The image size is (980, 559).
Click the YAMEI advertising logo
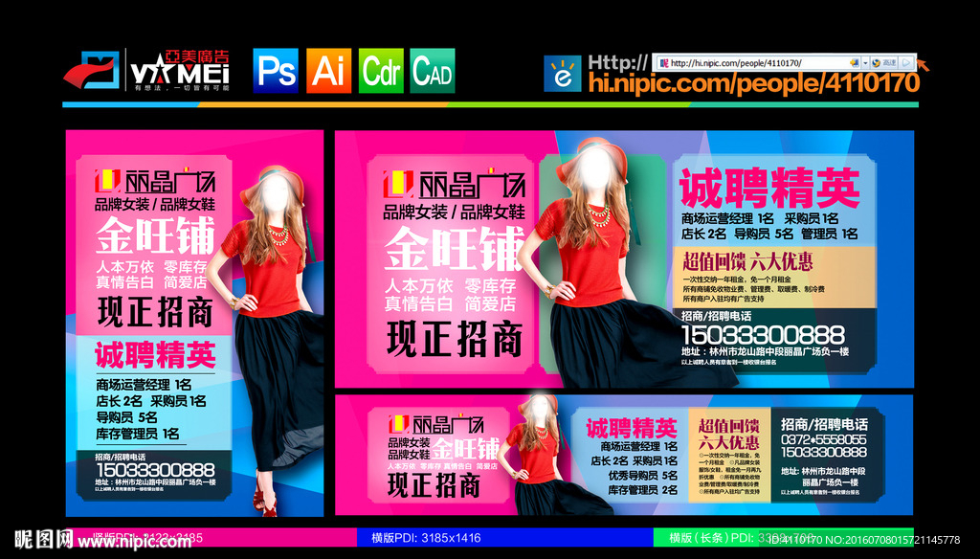click(x=147, y=71)
